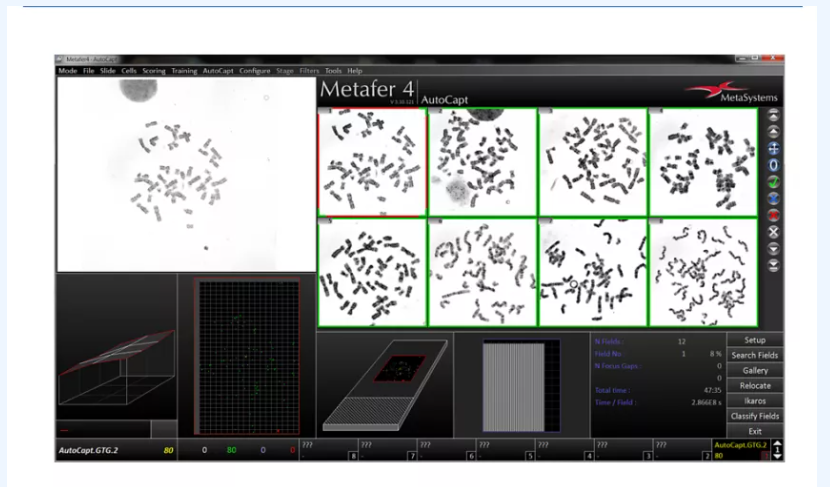This screenshot has width=830, height=487.
Task: Open the Cells menu
Action: point(129,70)
